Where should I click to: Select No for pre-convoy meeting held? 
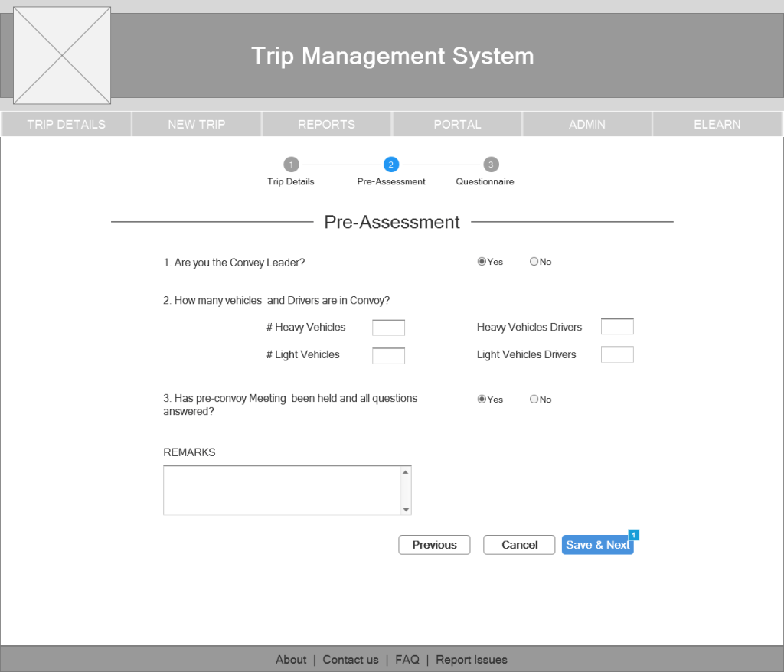[x=534, y=400]
